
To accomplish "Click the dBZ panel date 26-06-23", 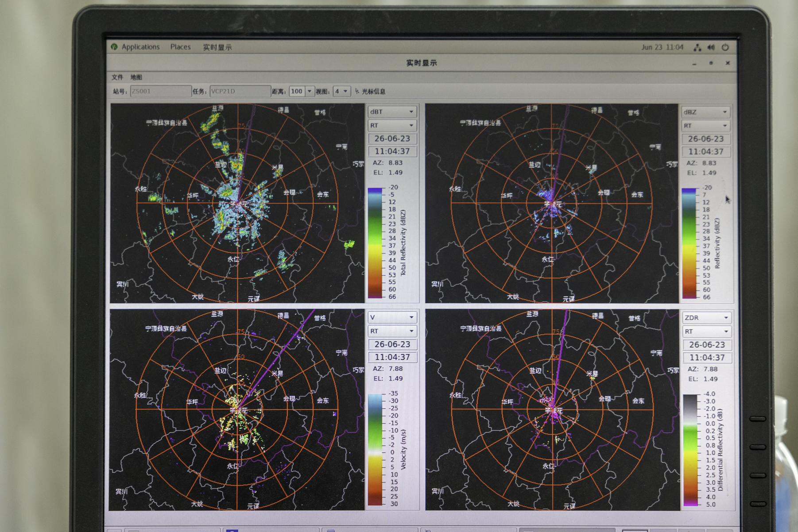I will pos(706,139).
